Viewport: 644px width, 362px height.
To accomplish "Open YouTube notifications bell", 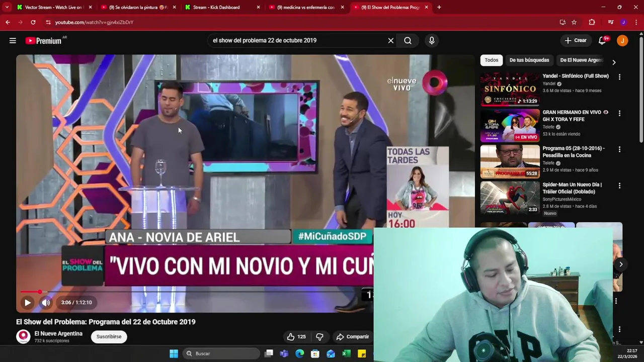I will pyautogui.click(x=602, y=41).
